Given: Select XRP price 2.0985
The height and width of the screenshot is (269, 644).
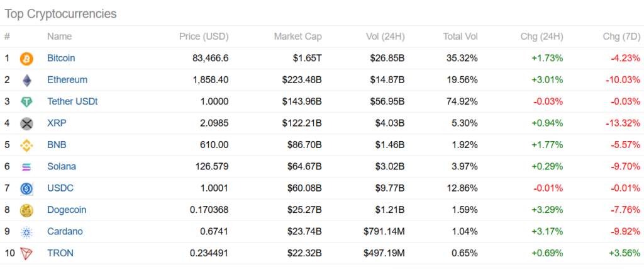Looking at the screenshot, I should pyautogui.click(x=214, y=123).
